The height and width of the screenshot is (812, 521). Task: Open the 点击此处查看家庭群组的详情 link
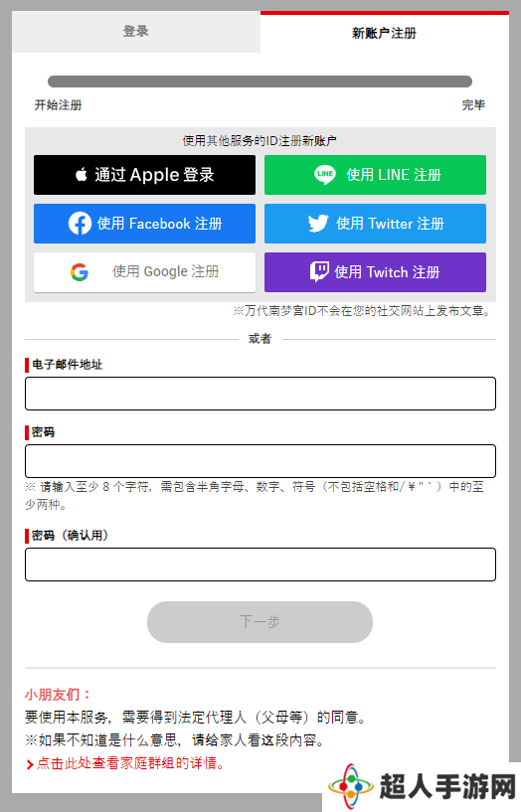point(130,764)
